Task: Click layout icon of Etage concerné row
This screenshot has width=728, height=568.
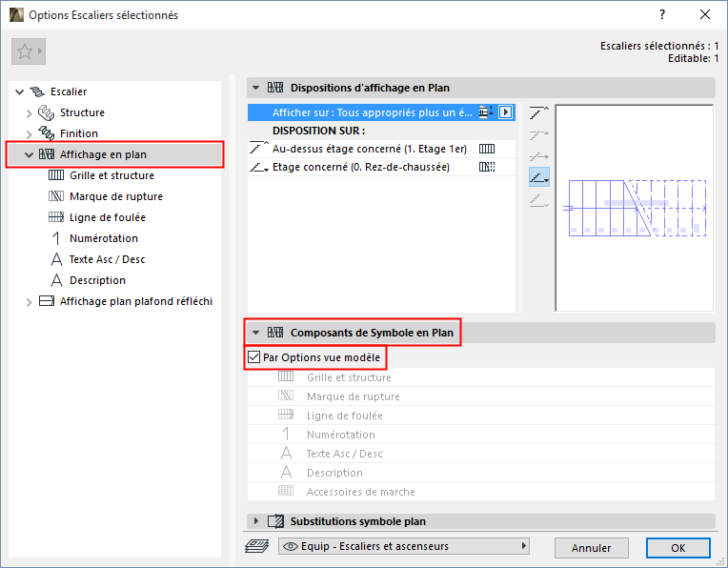Action: coord(487,167)
